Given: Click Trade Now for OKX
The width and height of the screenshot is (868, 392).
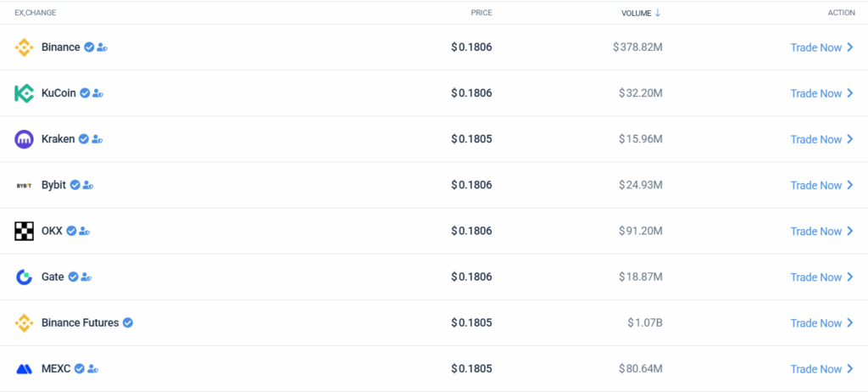Looking at the screenshot, I should [x=815, y=231].
